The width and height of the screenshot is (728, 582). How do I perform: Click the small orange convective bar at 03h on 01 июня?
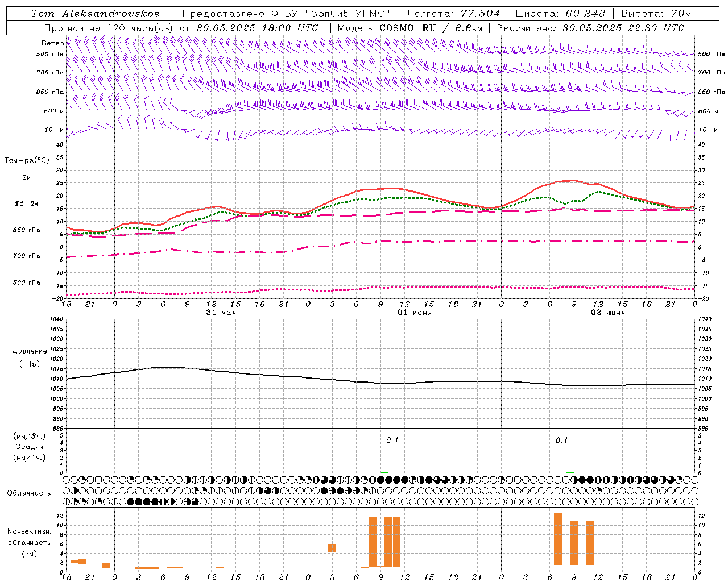coord(332,548)
